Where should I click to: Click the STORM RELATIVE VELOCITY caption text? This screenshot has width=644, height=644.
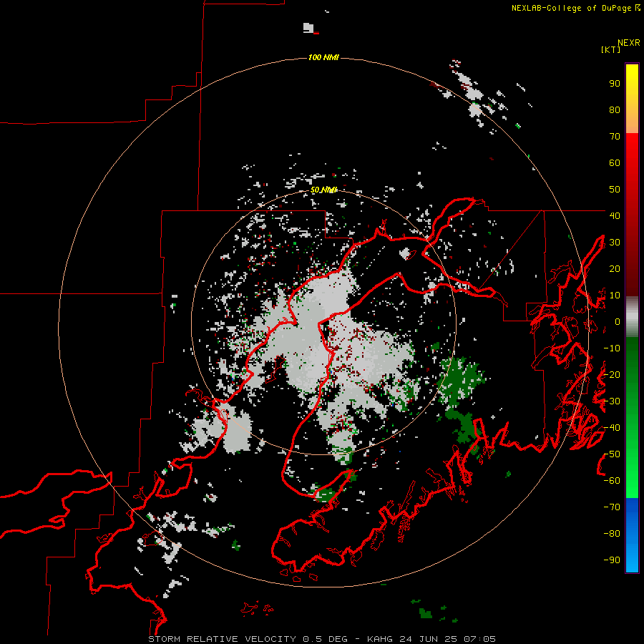click(222, 639)
